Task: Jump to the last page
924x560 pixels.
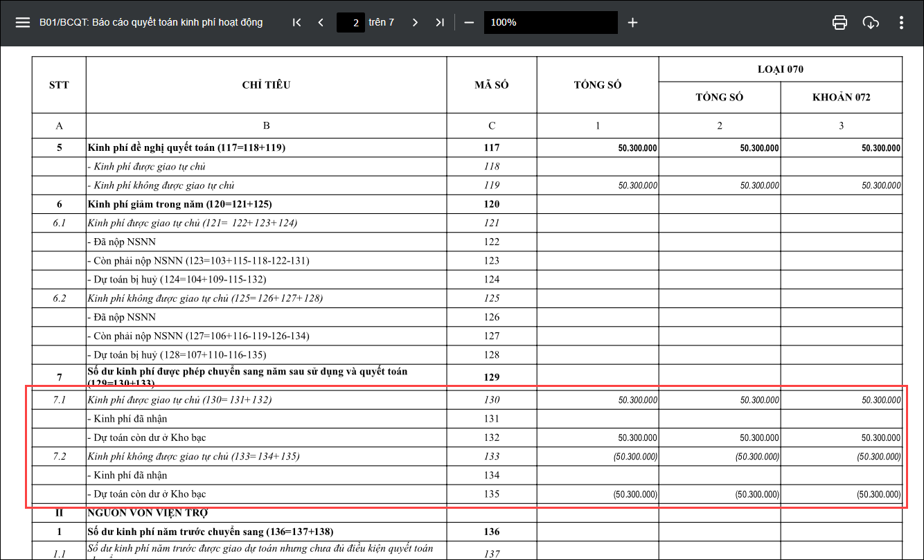Action: tap(439, 22)
